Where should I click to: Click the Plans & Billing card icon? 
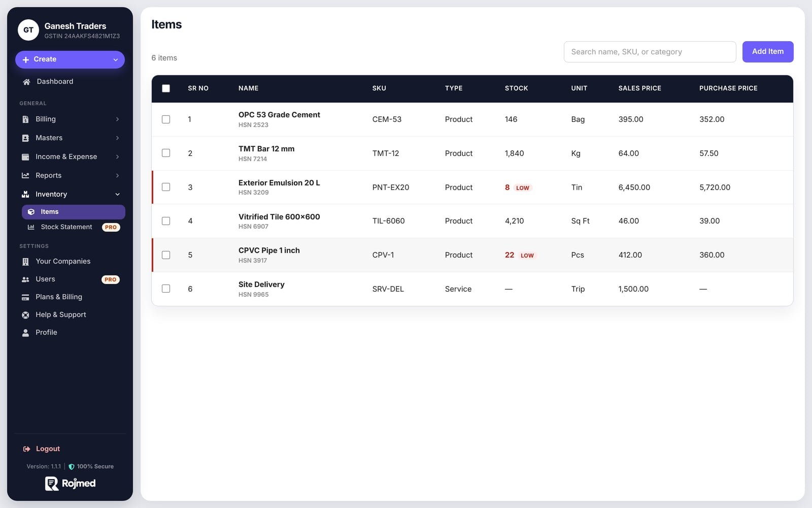click(25, 297)
